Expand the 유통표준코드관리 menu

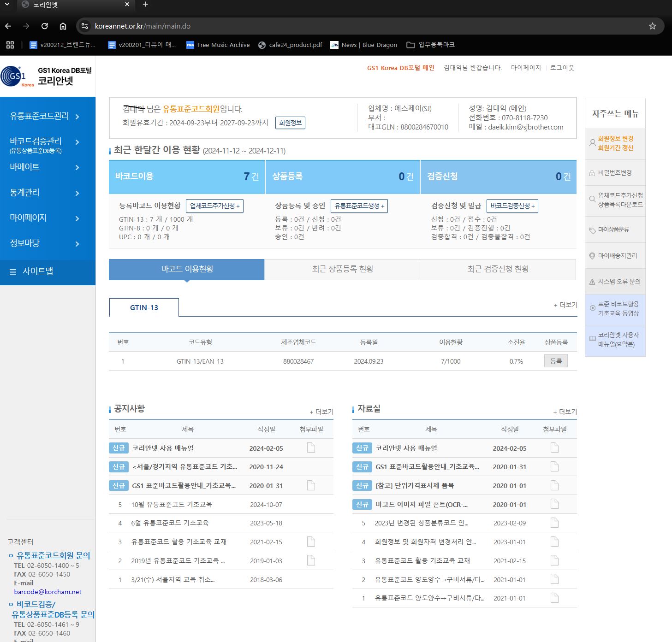pyautogui.click(x=45, y=116)
